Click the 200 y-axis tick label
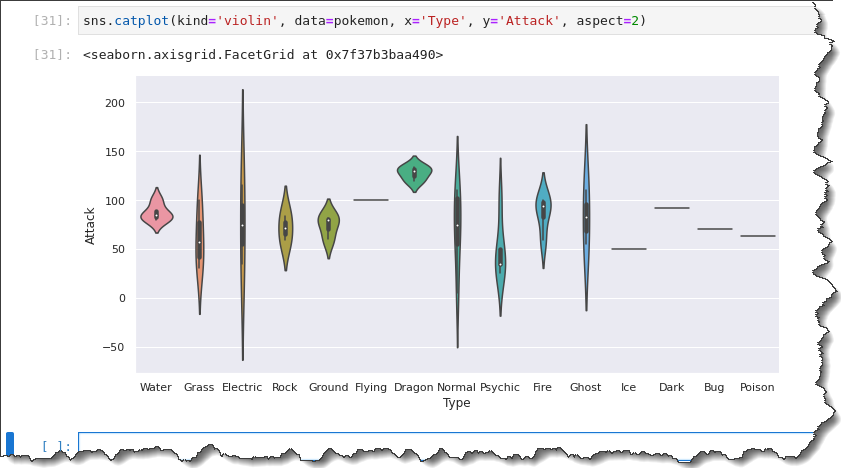 (115, 103)
